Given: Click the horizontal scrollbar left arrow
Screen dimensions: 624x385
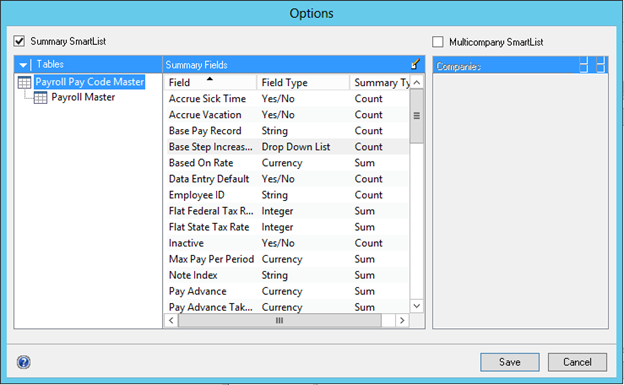Looking at the screenshot, I should coord(171,320).
